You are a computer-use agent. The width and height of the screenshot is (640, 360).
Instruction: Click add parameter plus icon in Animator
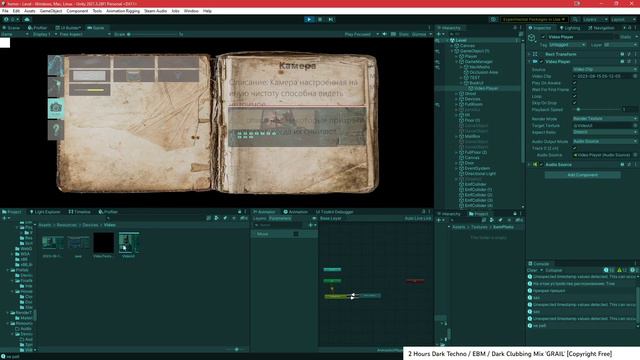click(x=311, y=225)
